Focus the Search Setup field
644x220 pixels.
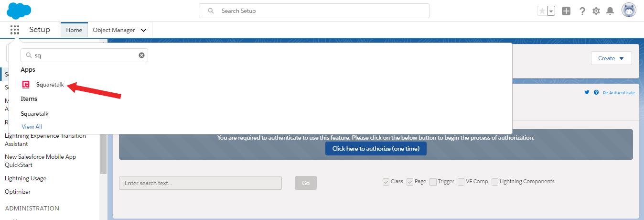(x=314, y=11)
